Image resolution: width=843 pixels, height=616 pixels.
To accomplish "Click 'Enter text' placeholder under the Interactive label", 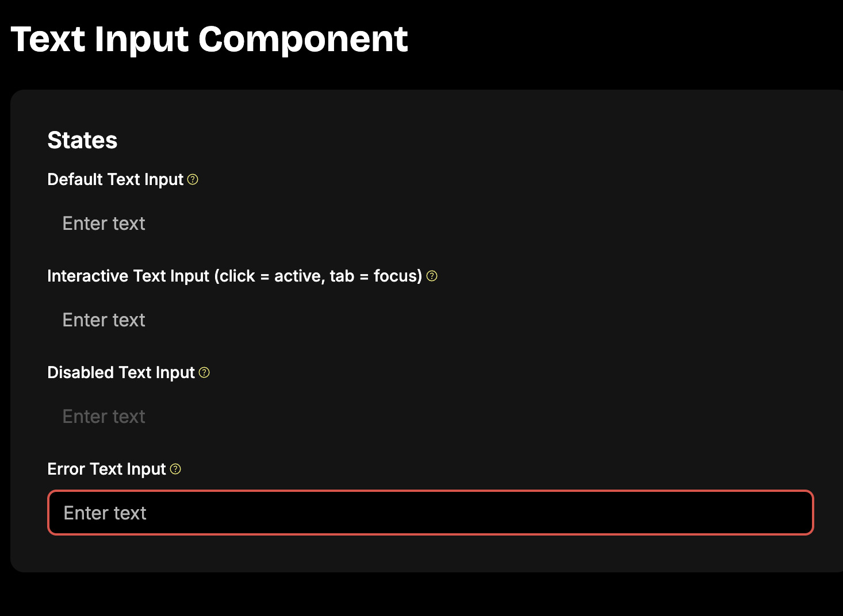I will 104,320.
